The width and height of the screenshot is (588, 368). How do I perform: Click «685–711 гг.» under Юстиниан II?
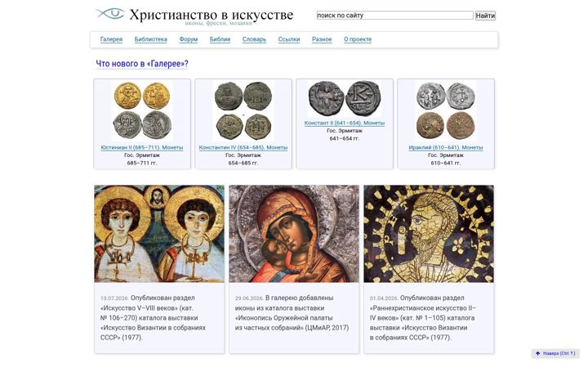[x=142, y=163]
